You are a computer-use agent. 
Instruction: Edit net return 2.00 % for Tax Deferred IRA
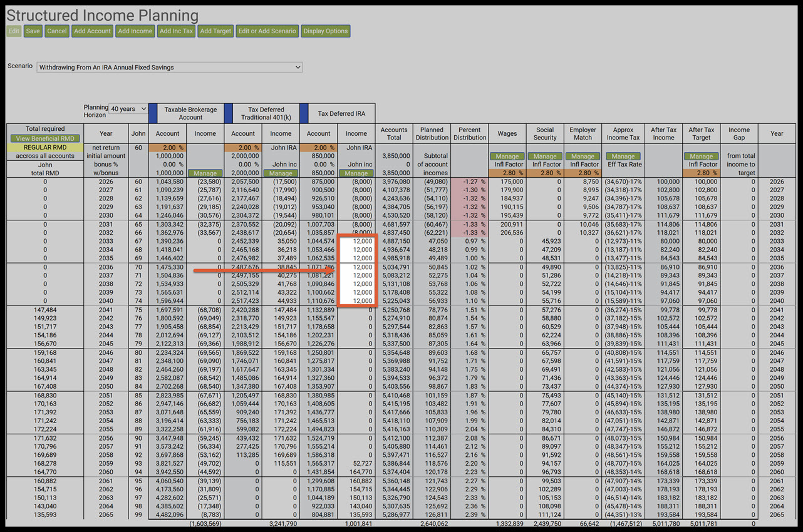point(318,148)
